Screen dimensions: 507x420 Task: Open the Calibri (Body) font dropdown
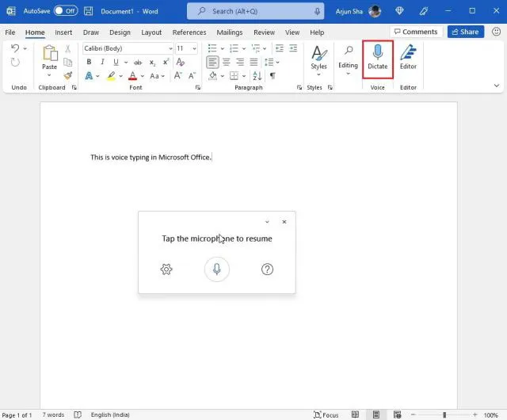click(x=127, y=48)
